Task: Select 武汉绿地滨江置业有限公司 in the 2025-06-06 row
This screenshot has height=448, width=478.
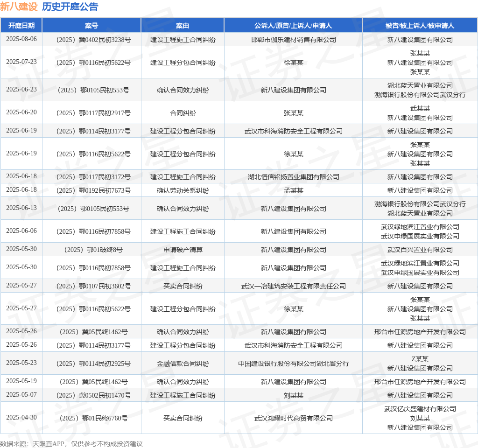Action: coord(420,227)
